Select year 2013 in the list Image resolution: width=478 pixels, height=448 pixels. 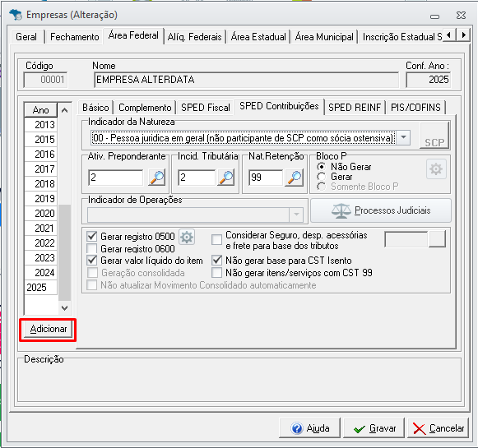click(40, 125)
